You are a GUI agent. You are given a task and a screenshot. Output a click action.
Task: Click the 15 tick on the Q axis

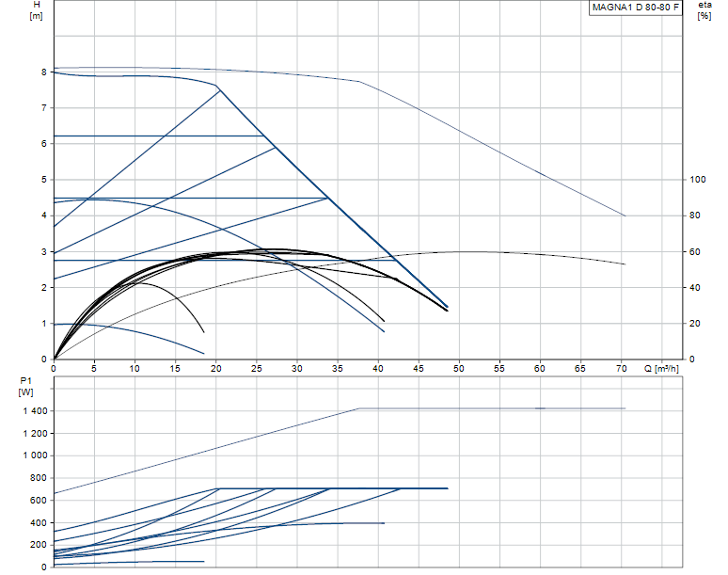point(175,368)
